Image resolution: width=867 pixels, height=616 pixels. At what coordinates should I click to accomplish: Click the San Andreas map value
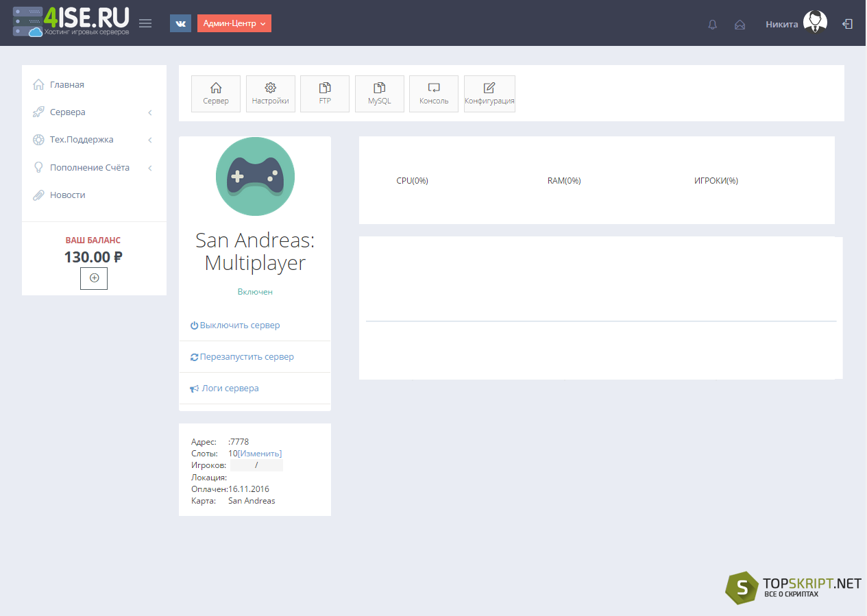coord(252,501)
